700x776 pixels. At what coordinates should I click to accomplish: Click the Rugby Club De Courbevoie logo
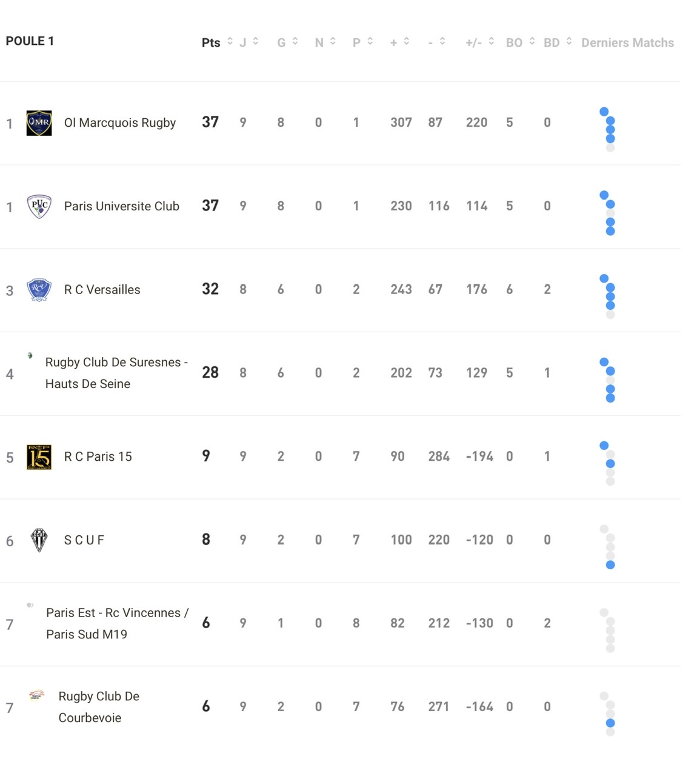[x=37, y=695]
